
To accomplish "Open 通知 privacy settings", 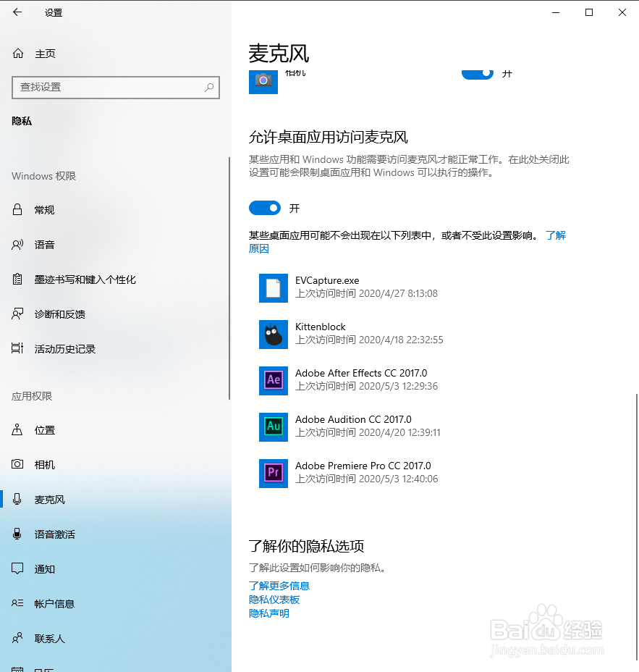I will click(43, 568).
